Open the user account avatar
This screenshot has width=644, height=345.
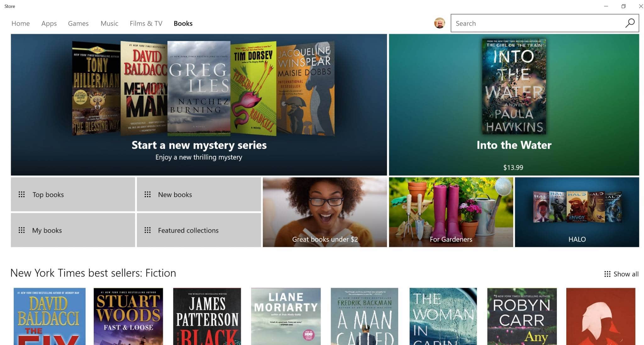coord(439,23)
